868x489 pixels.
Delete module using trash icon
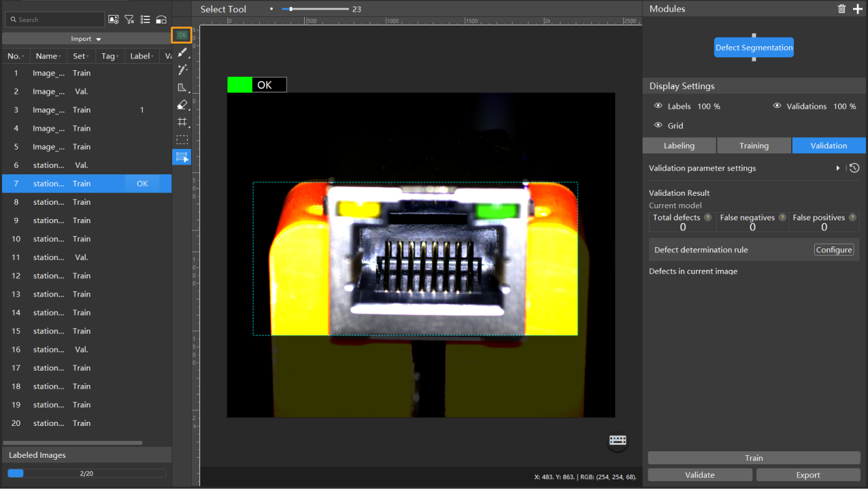tap(842, 8)
